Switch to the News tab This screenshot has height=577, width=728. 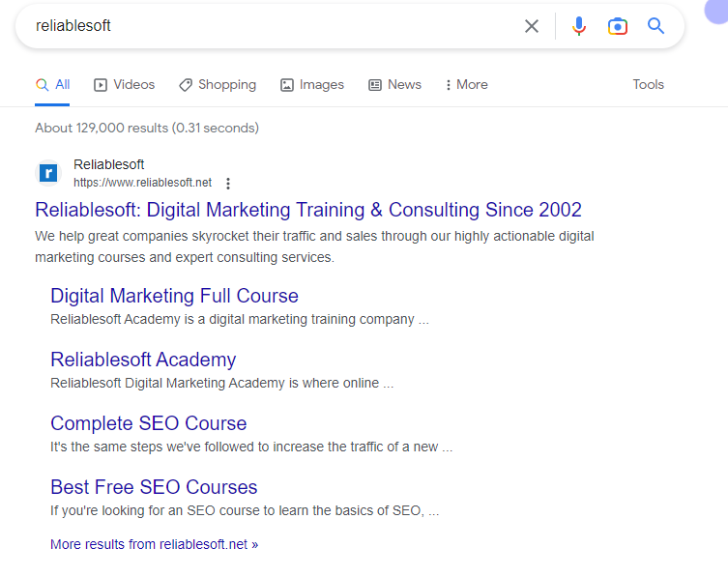(x=395, y=85)
